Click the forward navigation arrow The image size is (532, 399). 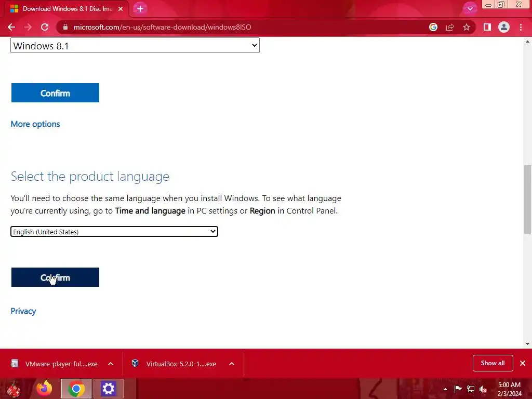28,27
